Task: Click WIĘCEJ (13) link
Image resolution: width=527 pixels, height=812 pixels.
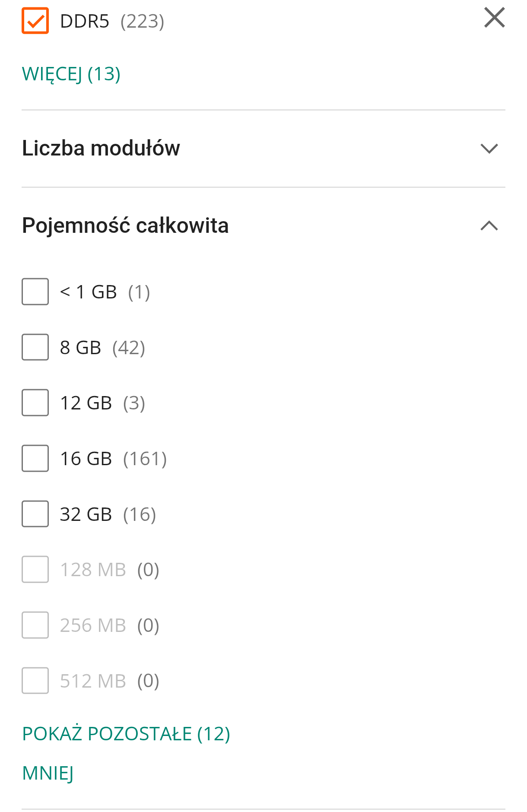Action: pos(71,74)
